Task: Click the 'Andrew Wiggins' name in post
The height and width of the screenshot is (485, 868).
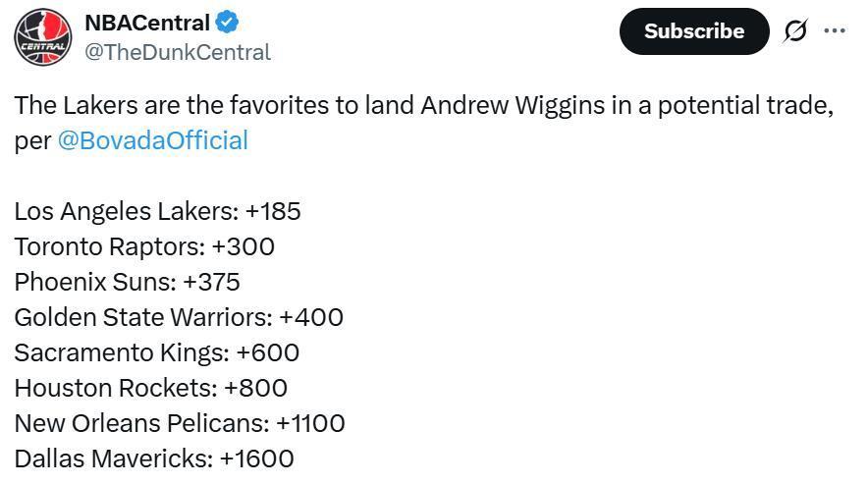Action: [x=513, y=105]
